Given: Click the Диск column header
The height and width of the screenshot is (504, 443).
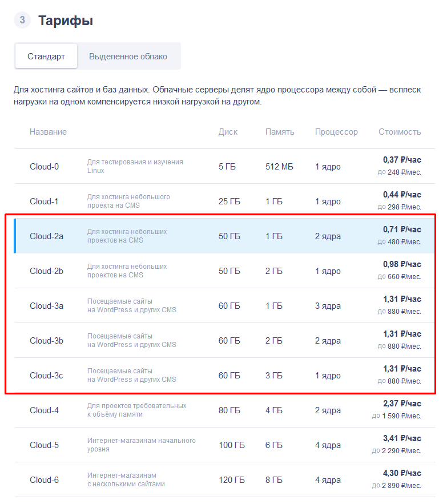Looking at the screenshot, I should click(228, 132).
